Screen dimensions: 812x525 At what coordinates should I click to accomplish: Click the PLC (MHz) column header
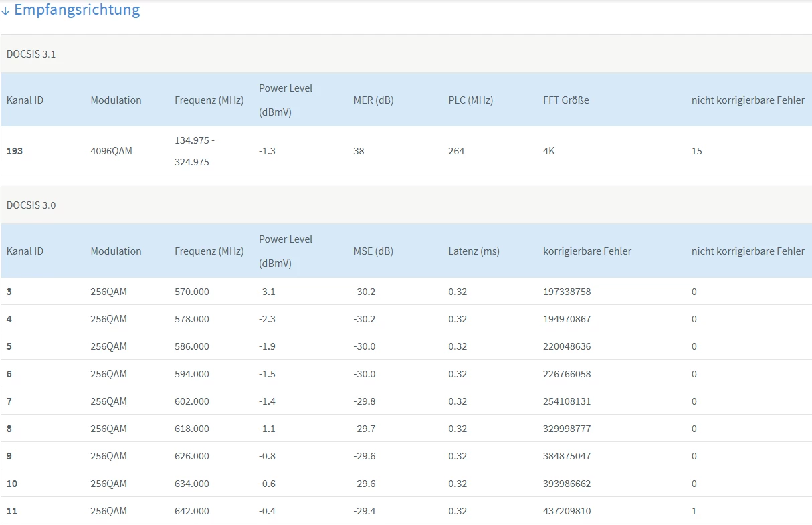click(470, 100)
